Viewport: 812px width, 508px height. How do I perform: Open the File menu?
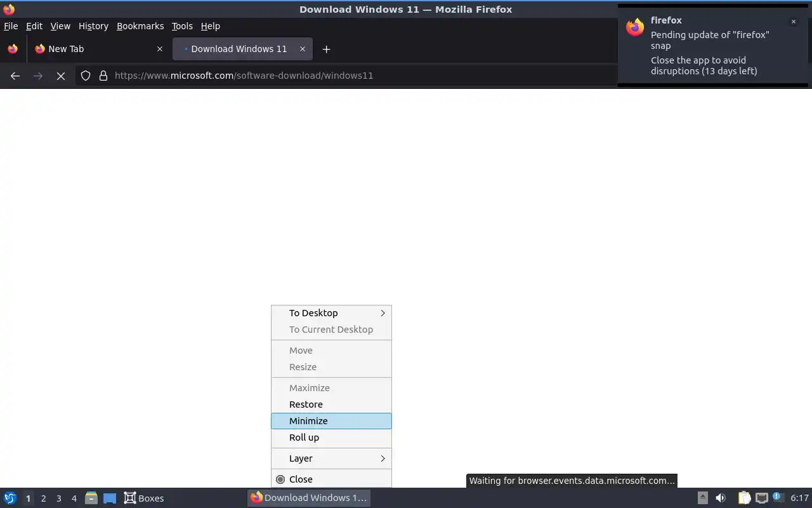[x=11, y=26]
